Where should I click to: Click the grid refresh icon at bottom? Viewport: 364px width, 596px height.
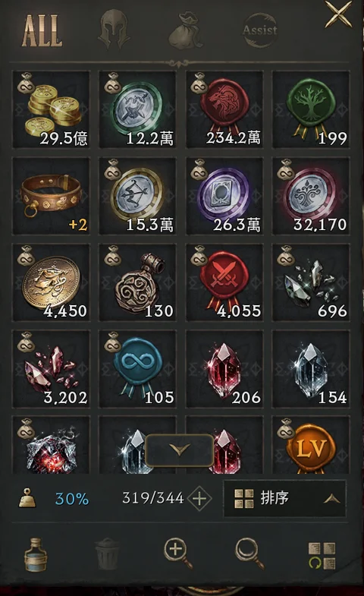pos(322,556)
